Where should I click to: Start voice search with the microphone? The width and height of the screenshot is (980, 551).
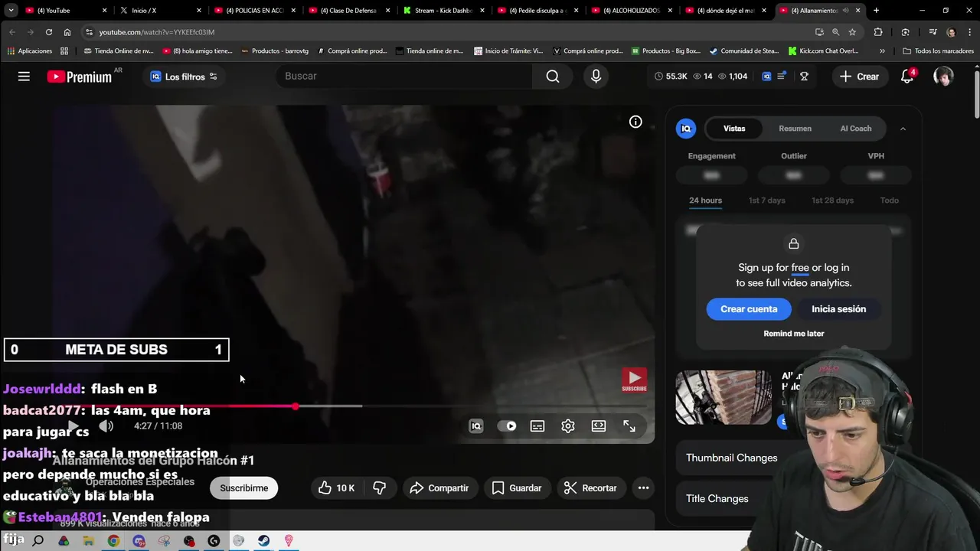tap(596, 76)
